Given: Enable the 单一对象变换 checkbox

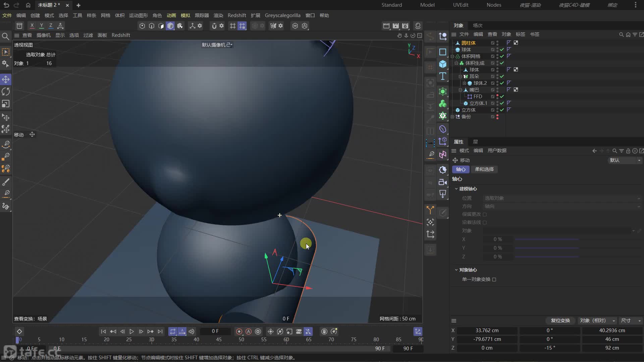Looking at the screenshot, I should pos(494,279).
